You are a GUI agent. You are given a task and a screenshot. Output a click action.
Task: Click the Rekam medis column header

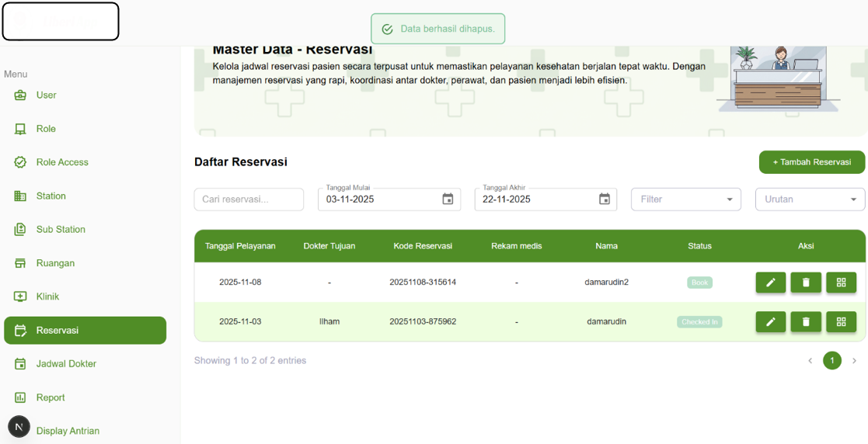pos(517,246)
